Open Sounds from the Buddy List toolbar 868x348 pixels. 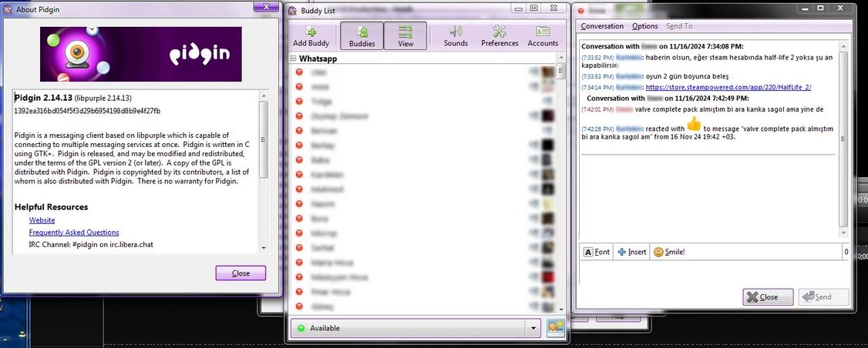[456, 36]
